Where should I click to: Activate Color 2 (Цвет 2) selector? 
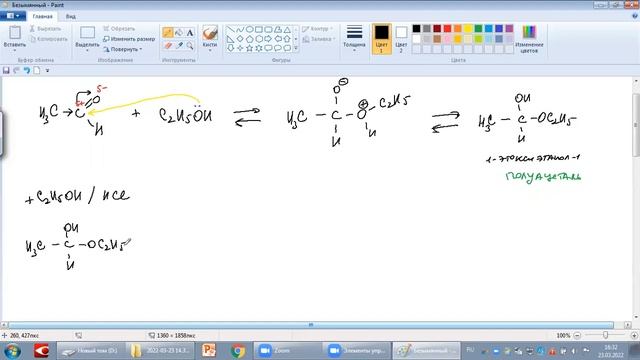coord(401,39)
